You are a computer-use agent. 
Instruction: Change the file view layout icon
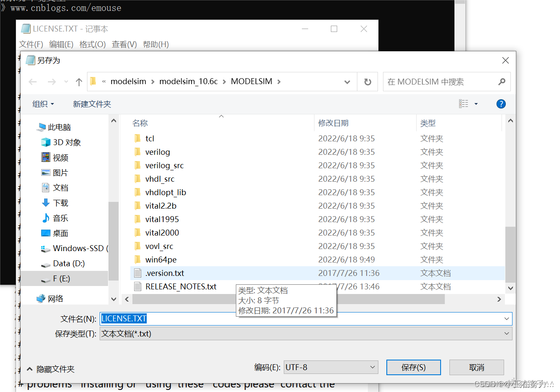(464, 104)
